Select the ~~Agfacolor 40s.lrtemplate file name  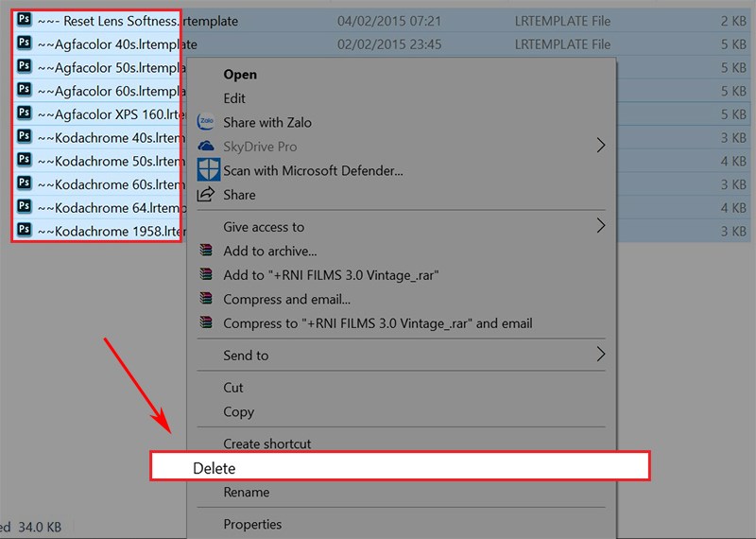click(117, 44)
